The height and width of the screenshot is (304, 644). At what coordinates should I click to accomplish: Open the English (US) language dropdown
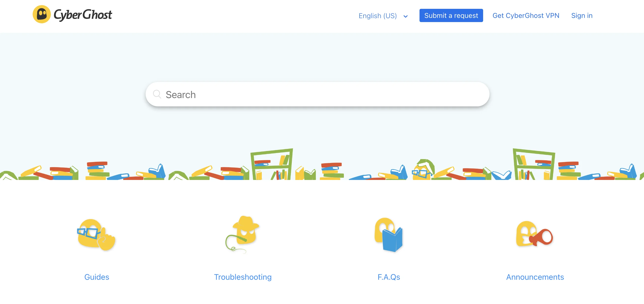[378, 16]
